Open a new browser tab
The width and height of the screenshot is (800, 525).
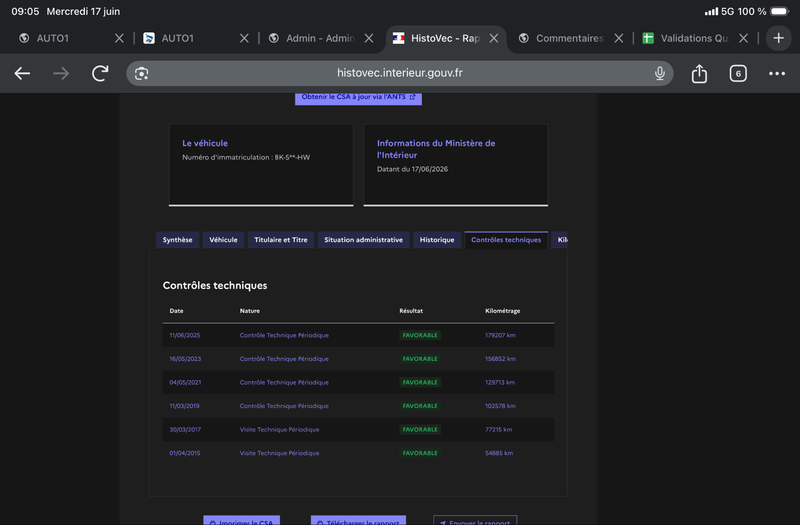coord(778,38)
